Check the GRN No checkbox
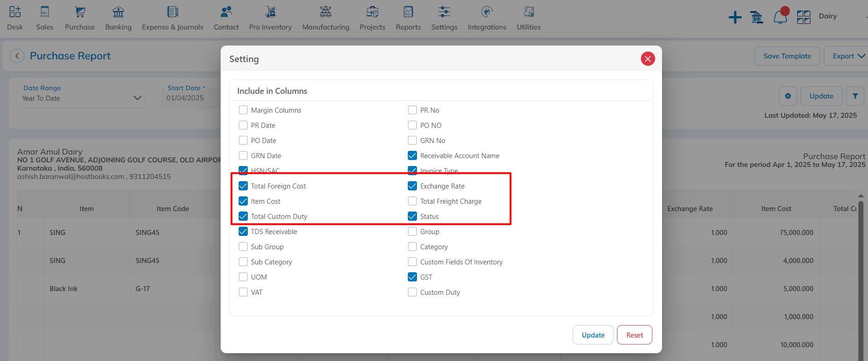The image size is (868, 361). (x=412, y=140)
